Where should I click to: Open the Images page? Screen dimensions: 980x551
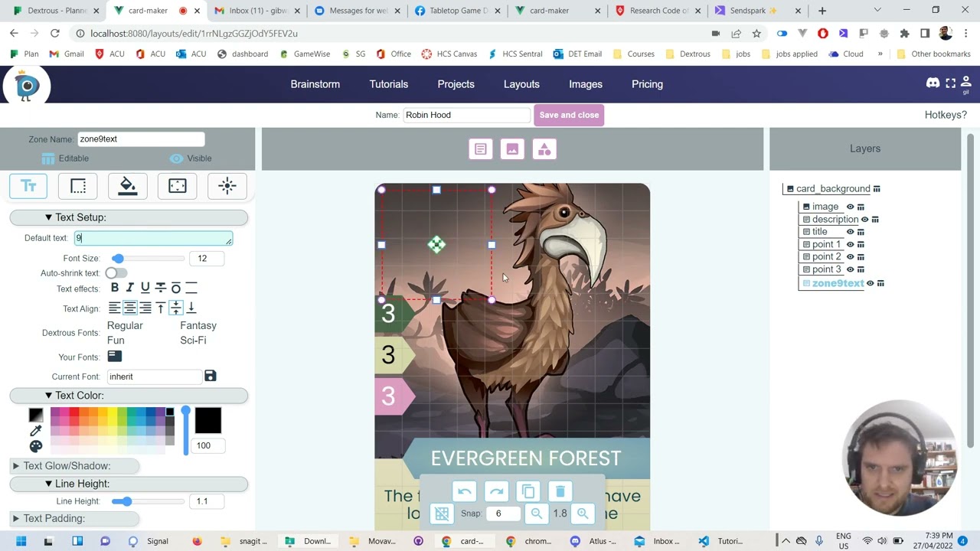pyautogui.click(x=586, y=84)
